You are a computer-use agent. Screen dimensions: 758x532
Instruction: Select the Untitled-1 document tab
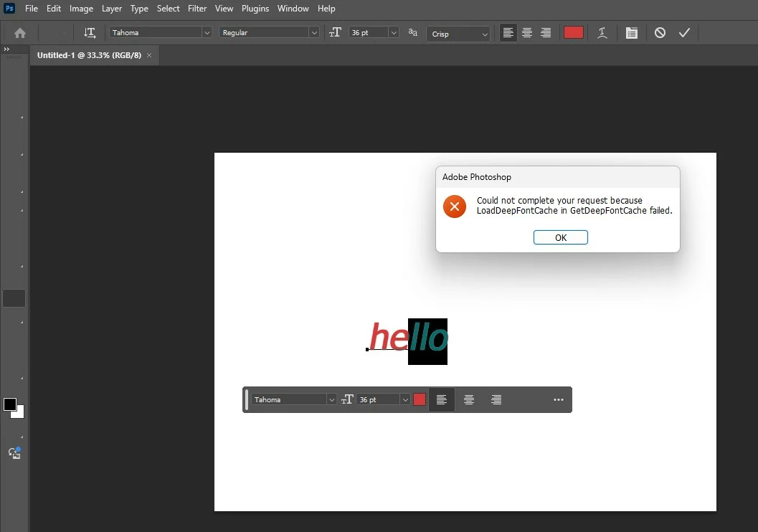(x=89, y=55)
